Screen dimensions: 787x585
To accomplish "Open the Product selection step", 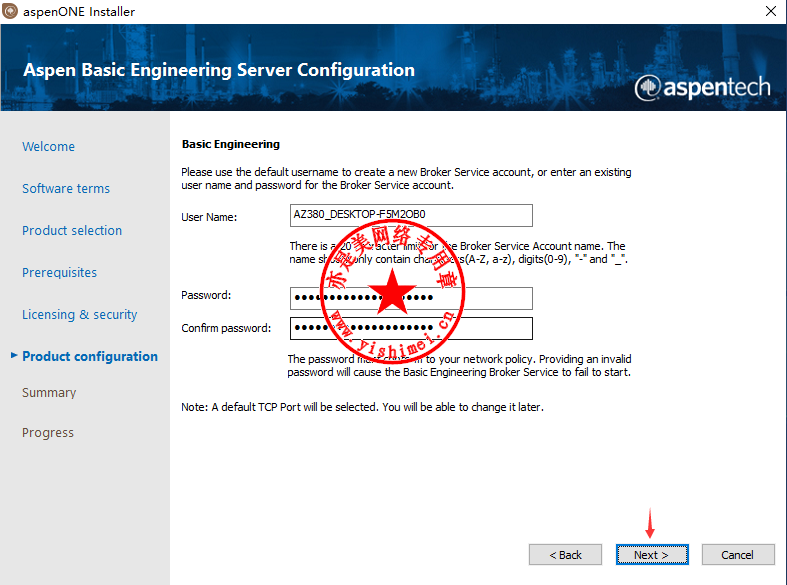I will click(x=72, y=231).
